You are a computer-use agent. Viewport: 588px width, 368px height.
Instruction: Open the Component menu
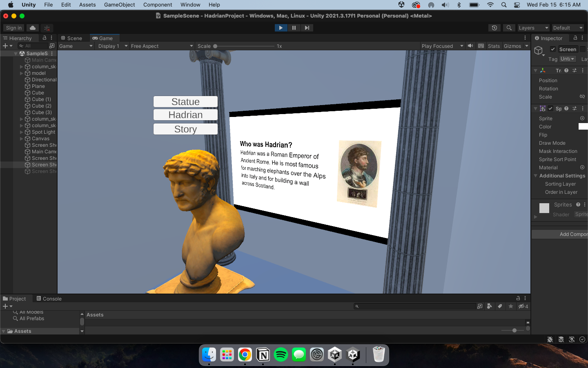(158, 4)
